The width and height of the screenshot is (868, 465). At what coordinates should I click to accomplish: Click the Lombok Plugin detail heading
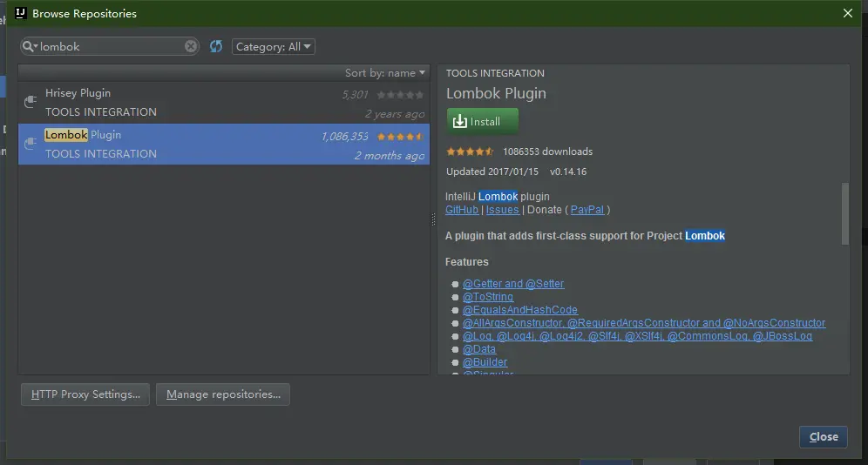(x=496, y=93)
